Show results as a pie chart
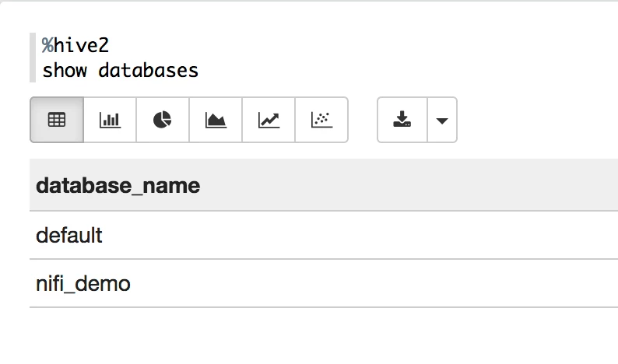This screenshot has height=364, width=618. pyautogui.click(x=163, y=120)
